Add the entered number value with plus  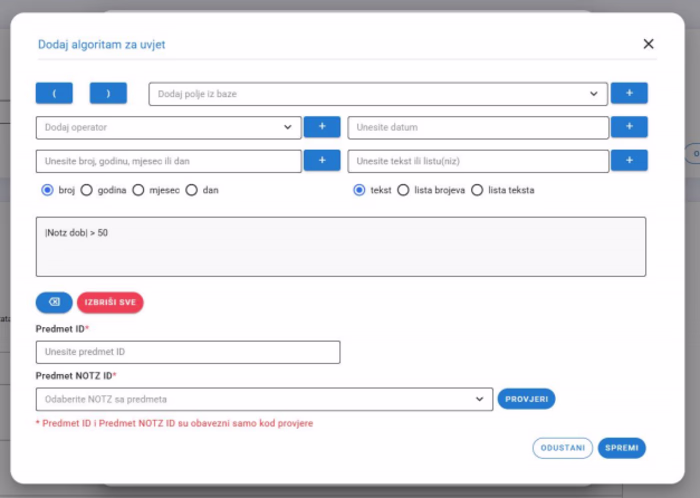click(322, 161)
